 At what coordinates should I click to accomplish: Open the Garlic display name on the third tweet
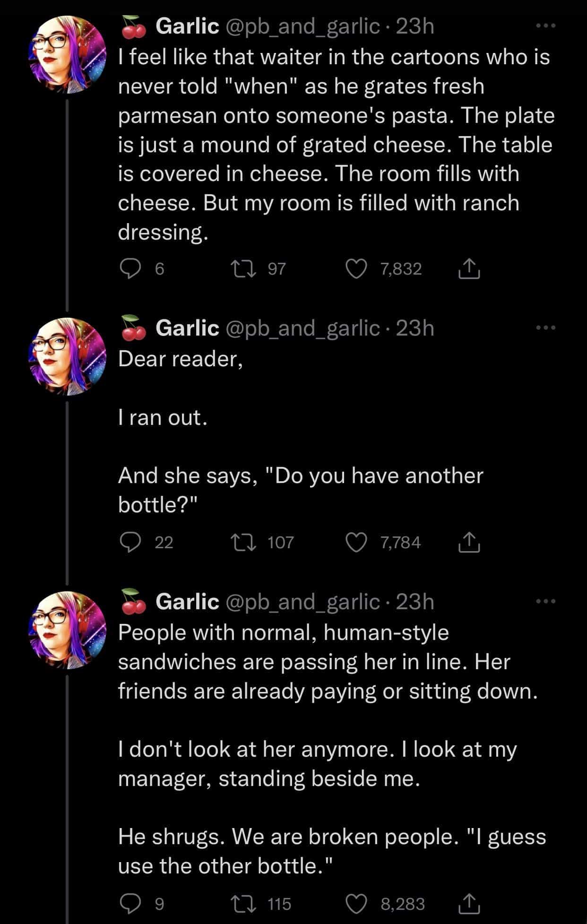(x=187, y=602)
